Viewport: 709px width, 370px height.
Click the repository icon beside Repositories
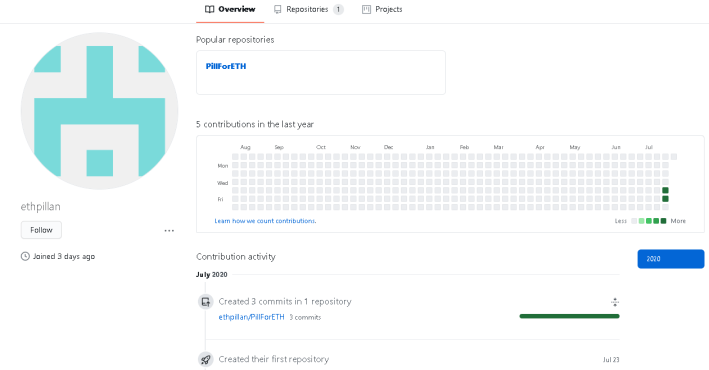[x=278, y=9]
